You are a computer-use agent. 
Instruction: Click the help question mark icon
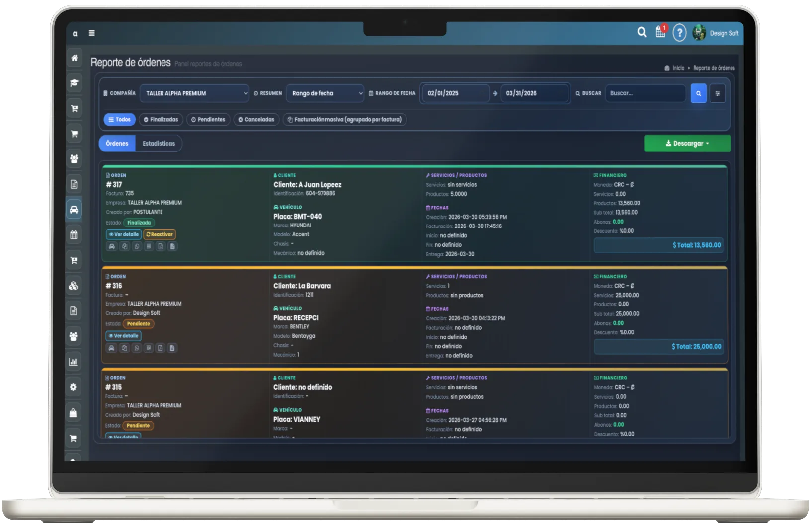coord(679,33)
